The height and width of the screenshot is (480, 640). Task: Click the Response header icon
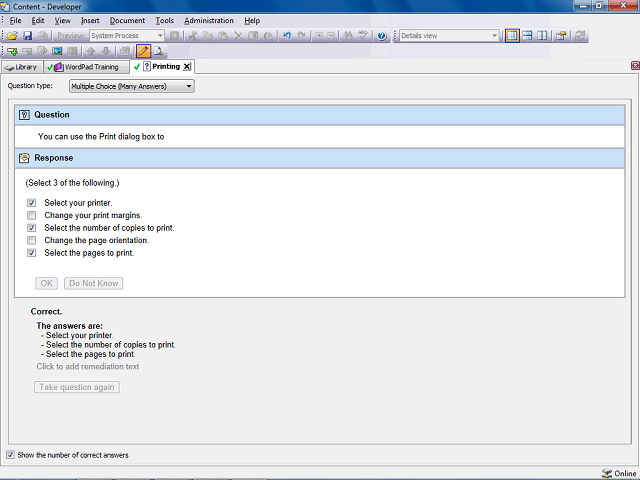(x=24, y=158)
